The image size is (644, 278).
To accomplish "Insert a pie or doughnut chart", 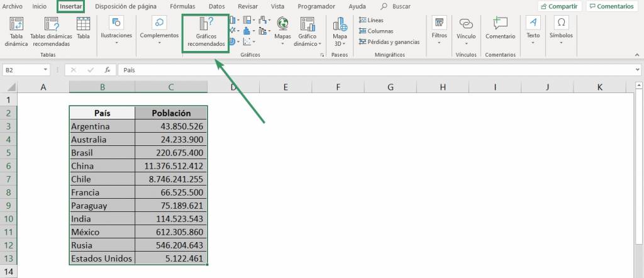I will click(x=233, y=42).
